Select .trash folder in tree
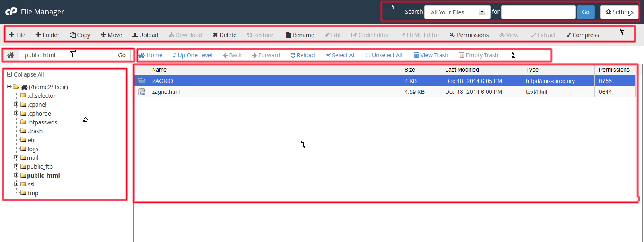This screenshot has height=242, width=644. tap(35, 131)
